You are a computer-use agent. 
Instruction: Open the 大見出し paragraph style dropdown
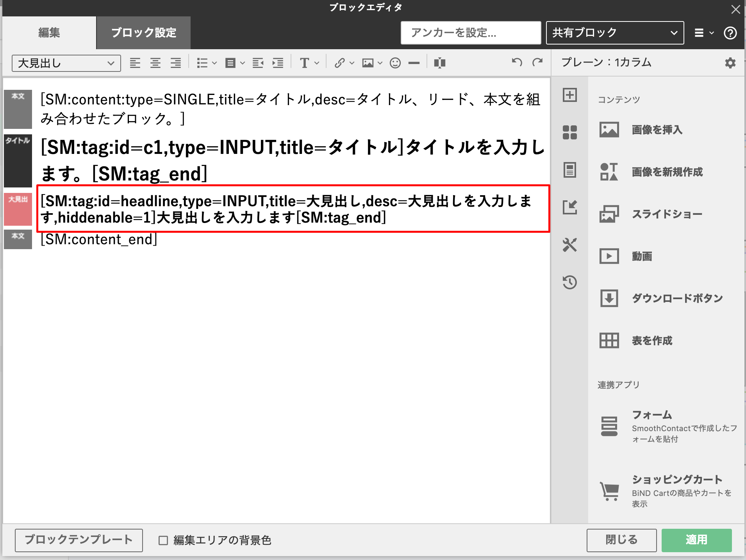(x=66, y=63)
